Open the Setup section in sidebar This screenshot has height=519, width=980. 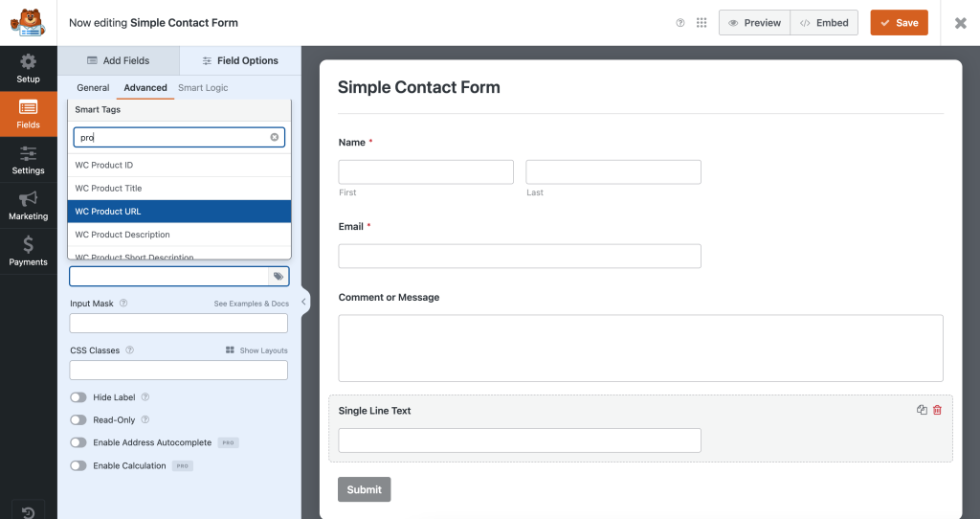tap(28, 68)
